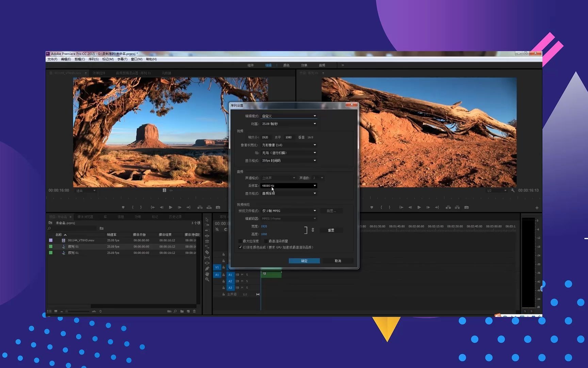
Task: Toggle 最大位深度 checkbox
Action: tap(240, 241)
